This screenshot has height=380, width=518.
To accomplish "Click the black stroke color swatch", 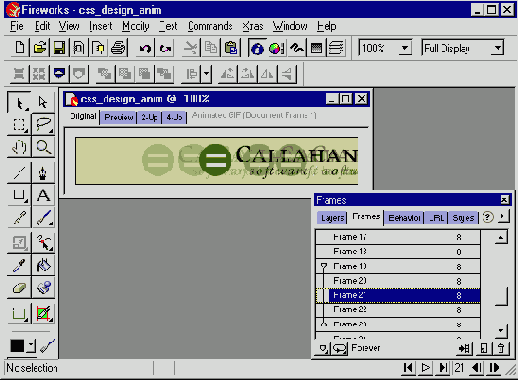I will click(x=17, y=346).
